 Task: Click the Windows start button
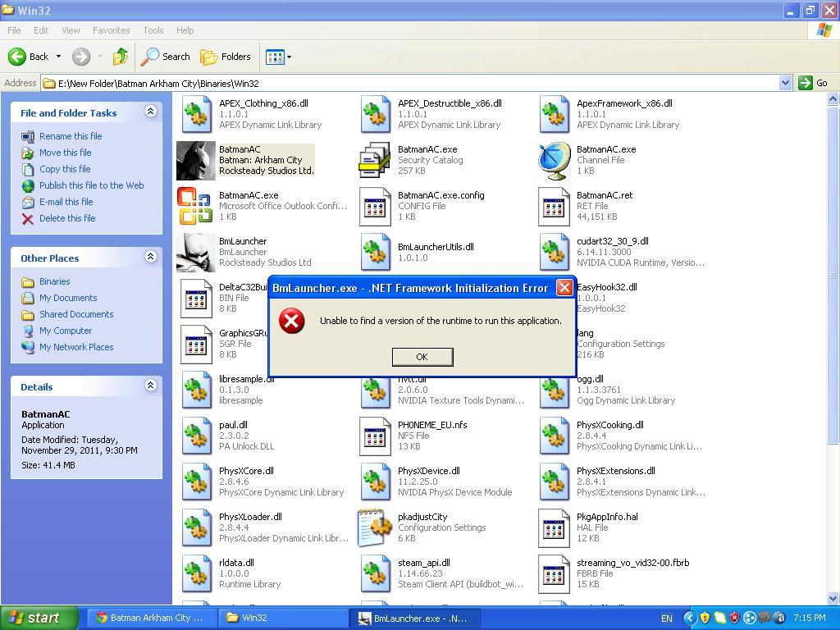coord(39,619)
